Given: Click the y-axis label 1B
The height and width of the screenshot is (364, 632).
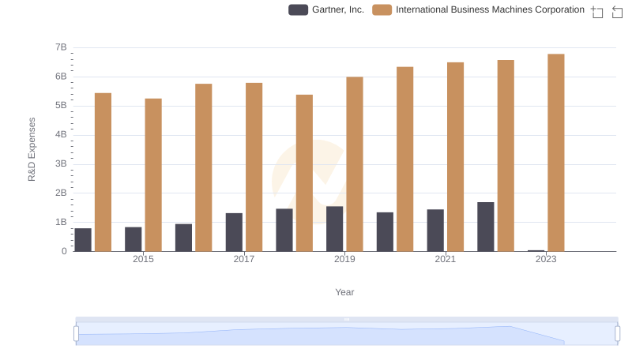Looking at the screenshot, I should [61, 222].
